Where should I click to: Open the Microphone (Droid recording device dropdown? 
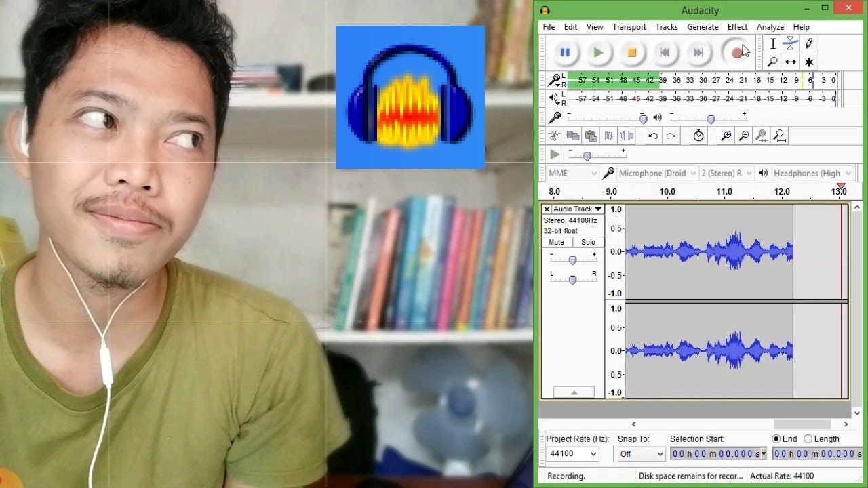point(656,173)
